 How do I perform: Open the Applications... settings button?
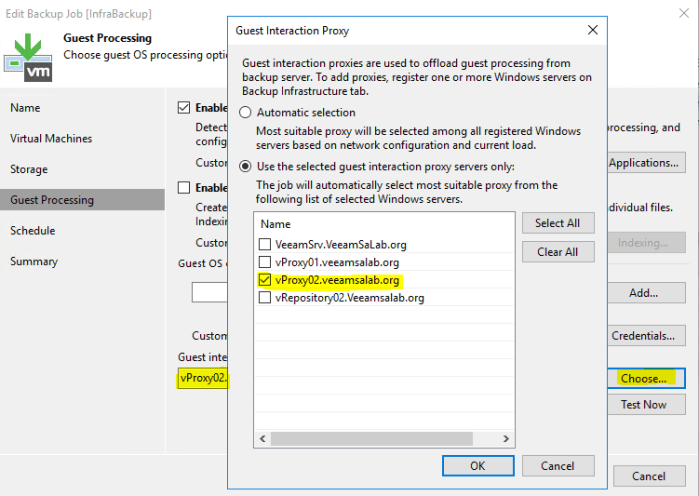tap(646, 163)
